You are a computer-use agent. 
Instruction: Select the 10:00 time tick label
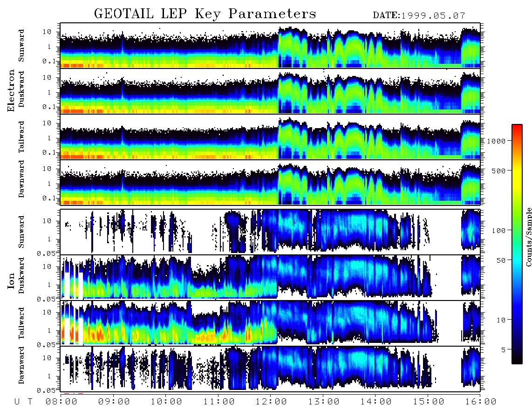pos(166,402)
